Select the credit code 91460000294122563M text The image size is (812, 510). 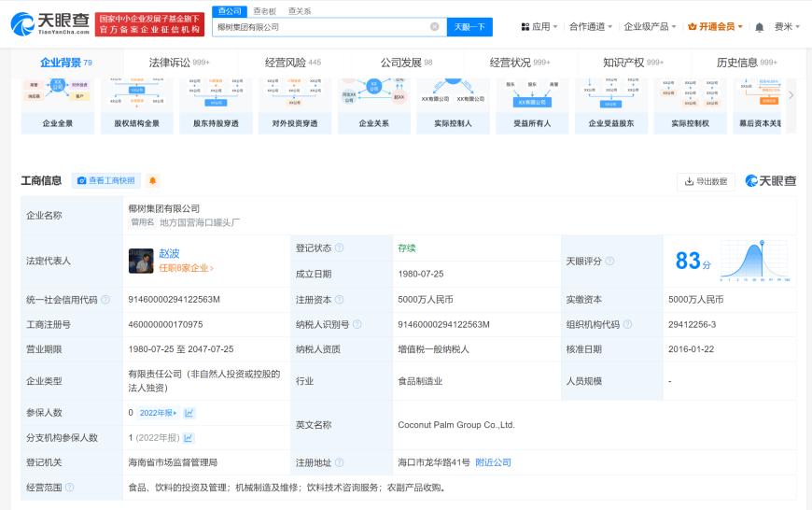click(174, 300)
